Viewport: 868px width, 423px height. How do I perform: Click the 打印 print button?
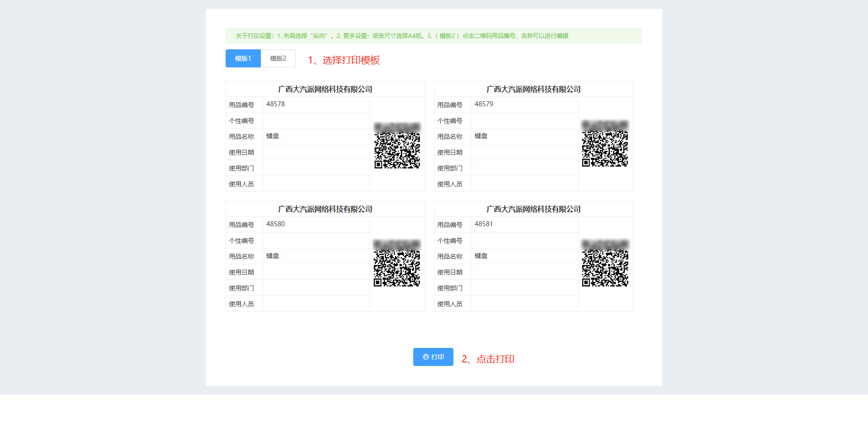click(x=433, y=357)
